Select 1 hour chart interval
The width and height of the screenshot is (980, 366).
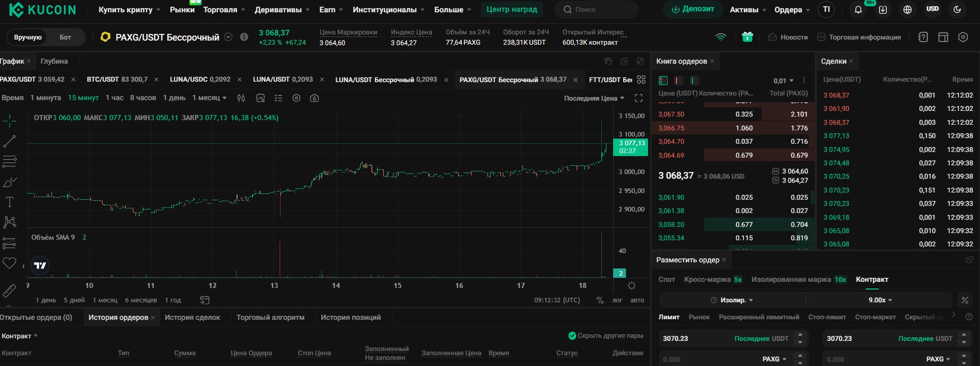click(114, 98)
